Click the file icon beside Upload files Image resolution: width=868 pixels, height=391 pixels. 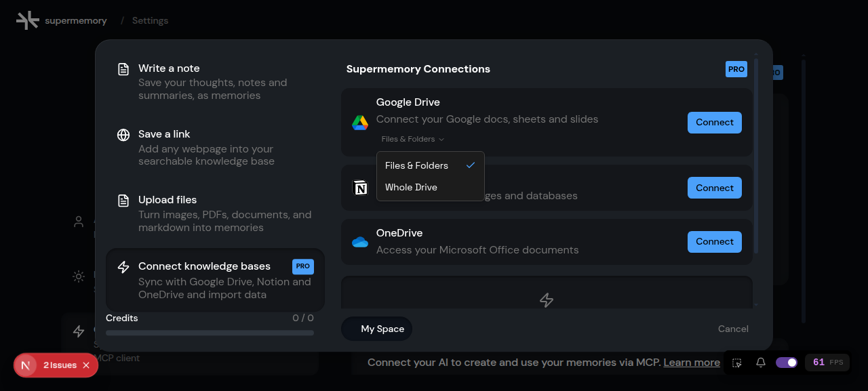[x=123, y=201]
